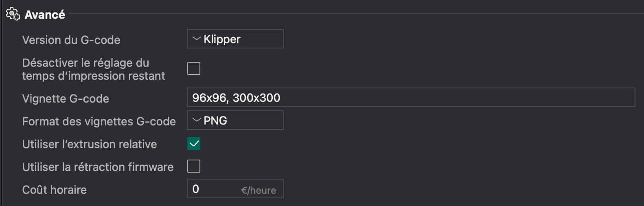This screenshot has height=206, width=644.
Task: Enable Désactiver le réglage du temps checkbox
Action: (x=194, y=68)
